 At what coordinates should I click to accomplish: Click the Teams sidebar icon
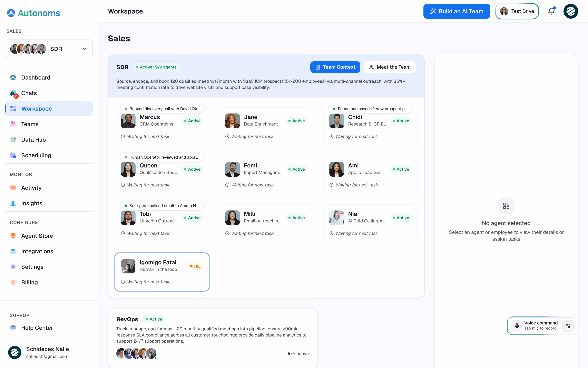click(13, 124)
